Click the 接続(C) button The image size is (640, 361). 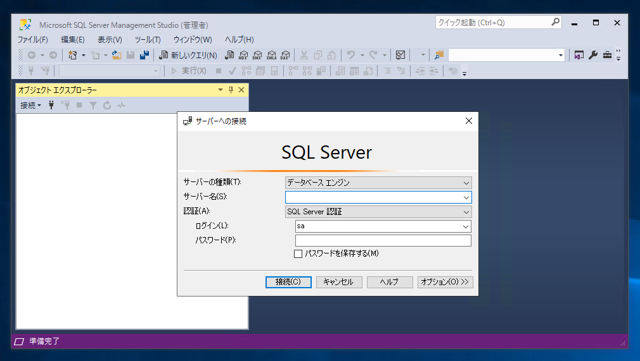coord(289,282)
